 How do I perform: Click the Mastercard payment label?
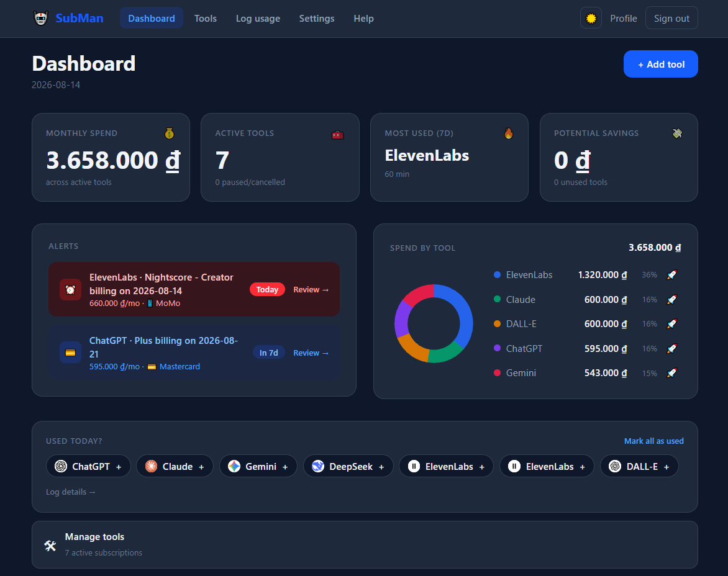point(180,366)
